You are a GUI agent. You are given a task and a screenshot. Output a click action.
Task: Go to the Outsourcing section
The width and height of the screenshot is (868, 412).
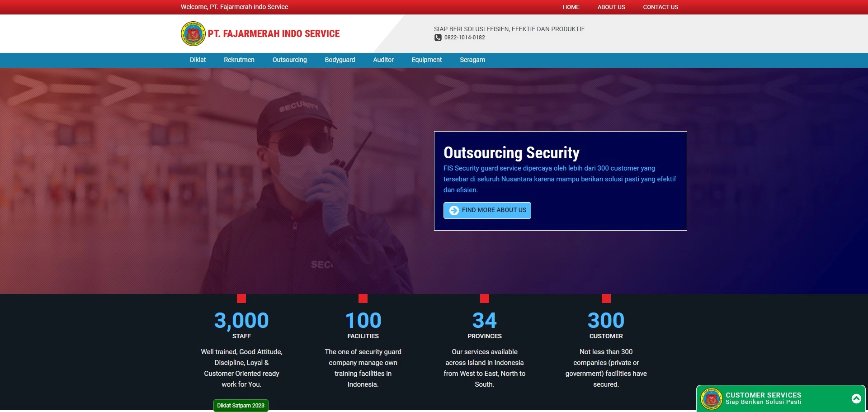[x=290, y=60]
